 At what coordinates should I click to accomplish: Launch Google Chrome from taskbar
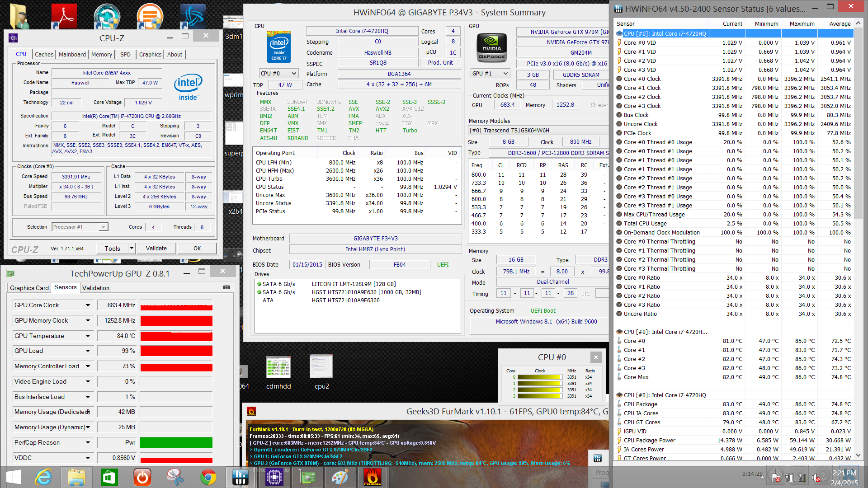tap(208, 477)
